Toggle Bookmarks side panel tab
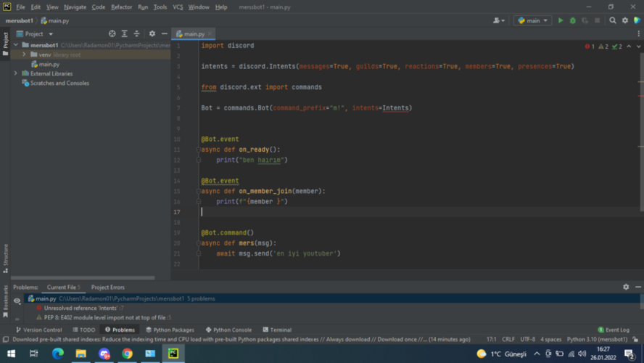The image size is (644, 363). (x=5, y=301)
